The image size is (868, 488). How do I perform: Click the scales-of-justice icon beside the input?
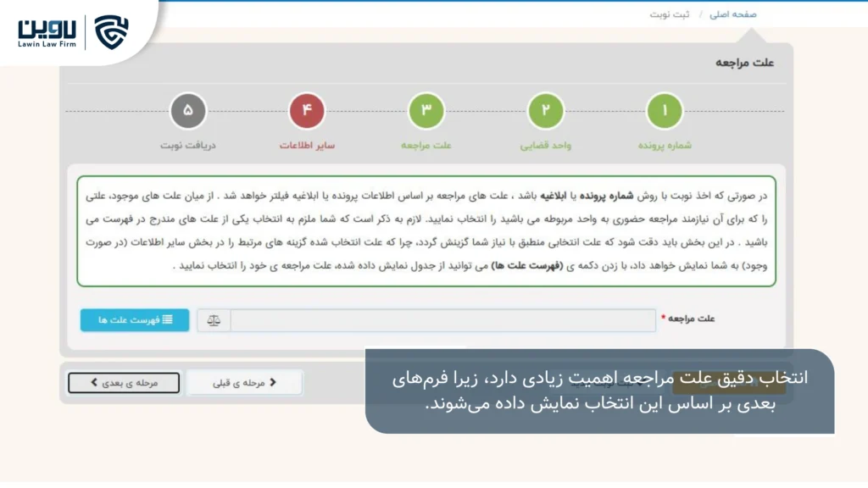(x=214, y=320)
